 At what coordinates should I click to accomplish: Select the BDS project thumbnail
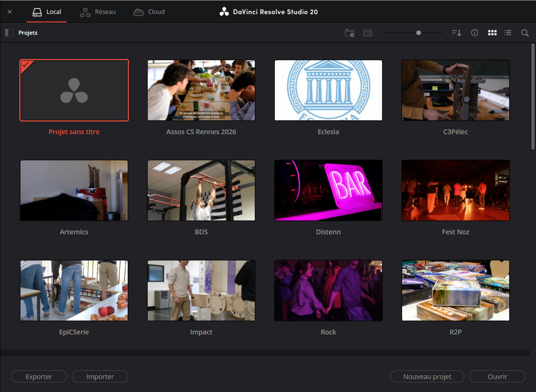coord(201,190)
